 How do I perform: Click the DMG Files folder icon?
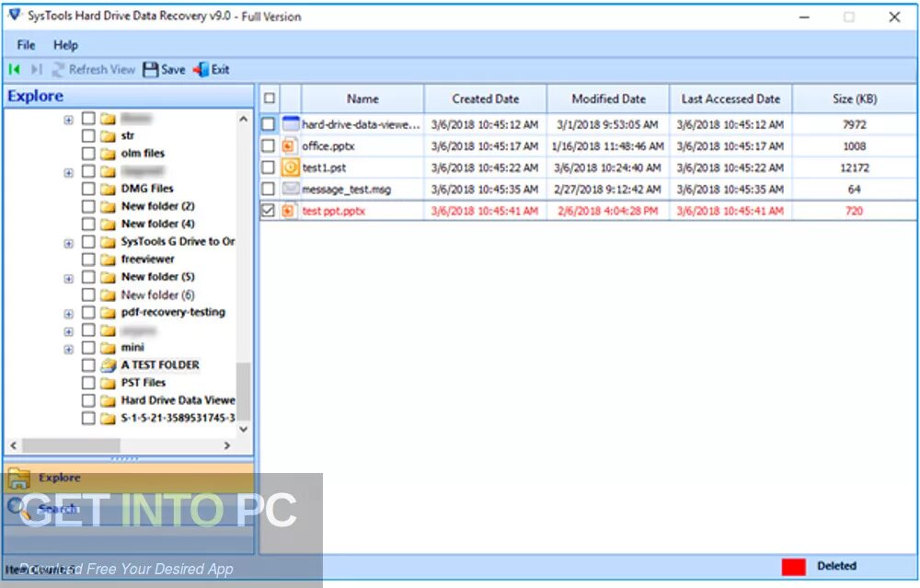pos(108,189)
